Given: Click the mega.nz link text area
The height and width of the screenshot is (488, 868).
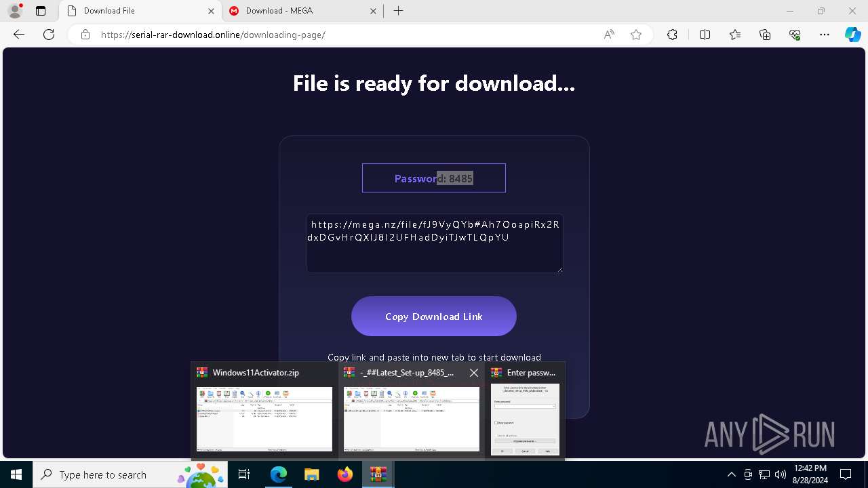Looking at the screenshot, I should (435, 243).
